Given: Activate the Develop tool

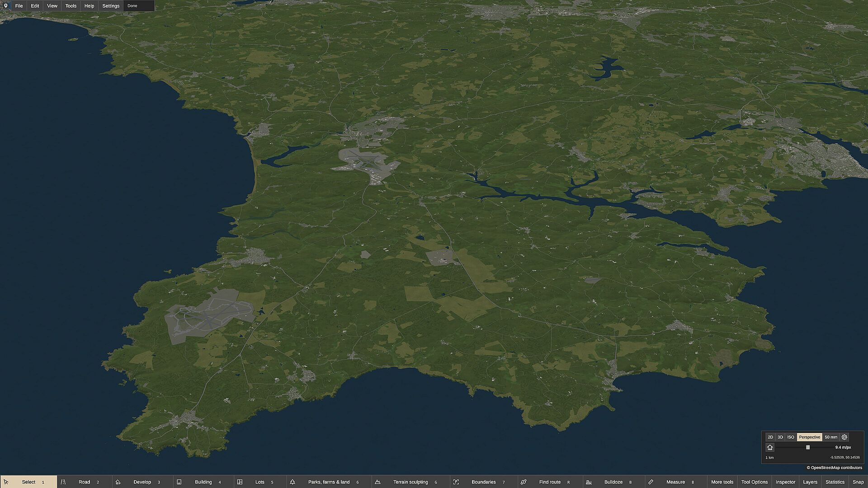Looking at the screenshot, I should click(142, 482).
